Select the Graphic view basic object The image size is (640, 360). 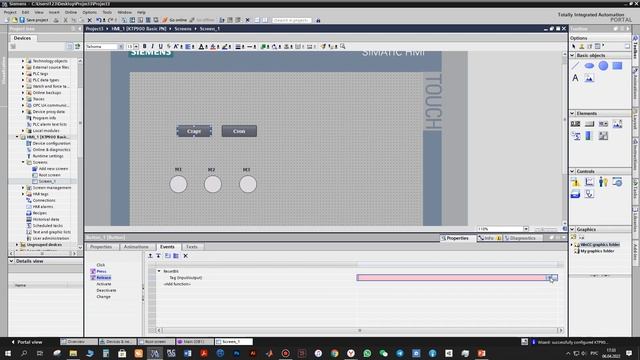click(589, 78)
